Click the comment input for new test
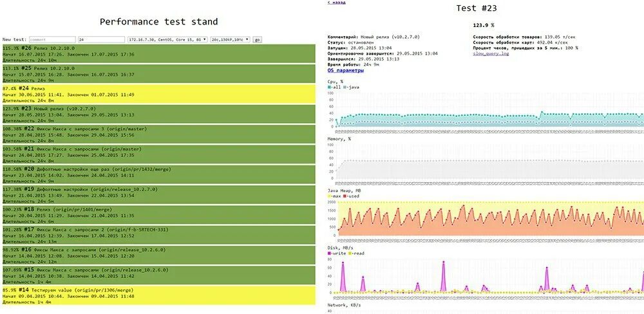The image size is (644, 314). tap(52, 40)
